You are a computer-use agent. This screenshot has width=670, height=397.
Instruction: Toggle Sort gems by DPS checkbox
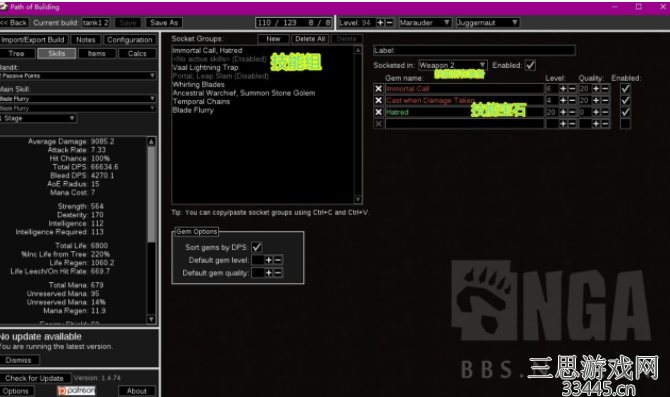pyautogui.click(x=256, y=247)
